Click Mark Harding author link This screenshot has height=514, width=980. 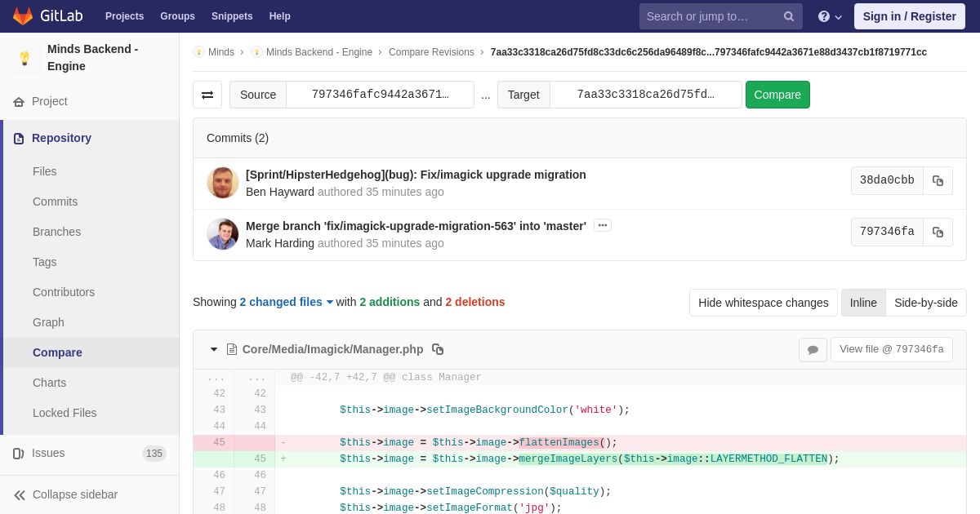coord(280,243)
